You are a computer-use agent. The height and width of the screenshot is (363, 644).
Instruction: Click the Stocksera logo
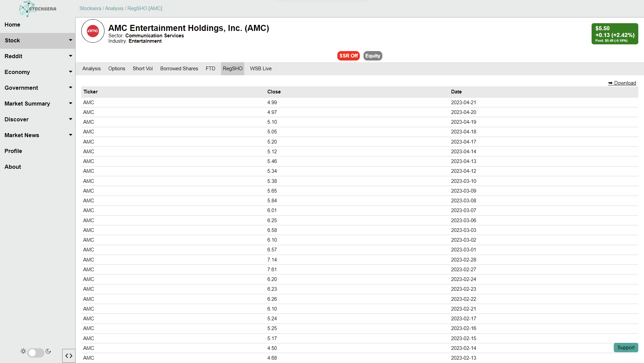[x=38, y=9]
